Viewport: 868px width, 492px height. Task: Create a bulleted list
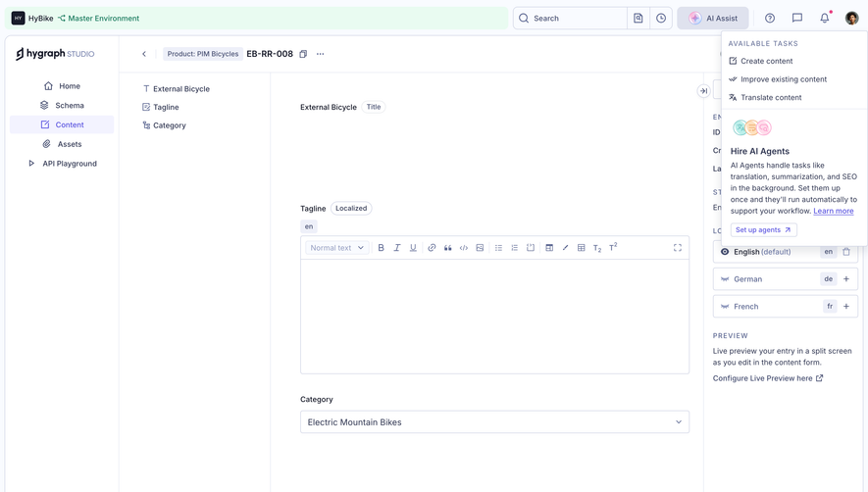tap(498, 248)
